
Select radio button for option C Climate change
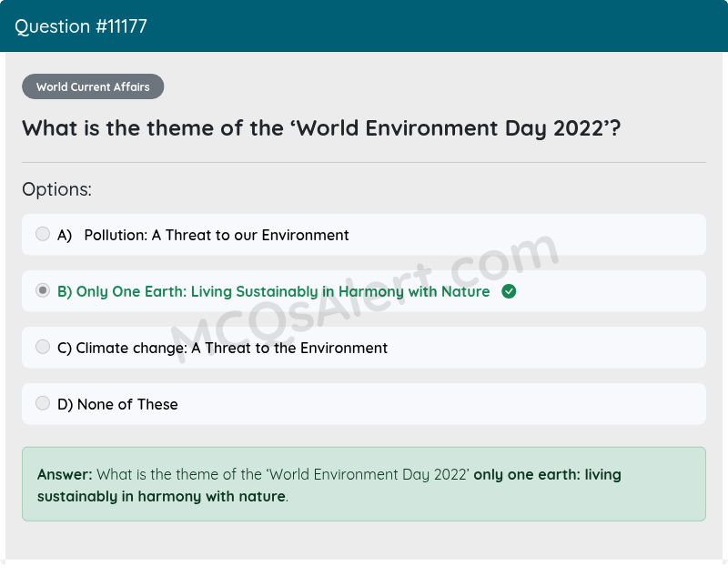(43, 347)
